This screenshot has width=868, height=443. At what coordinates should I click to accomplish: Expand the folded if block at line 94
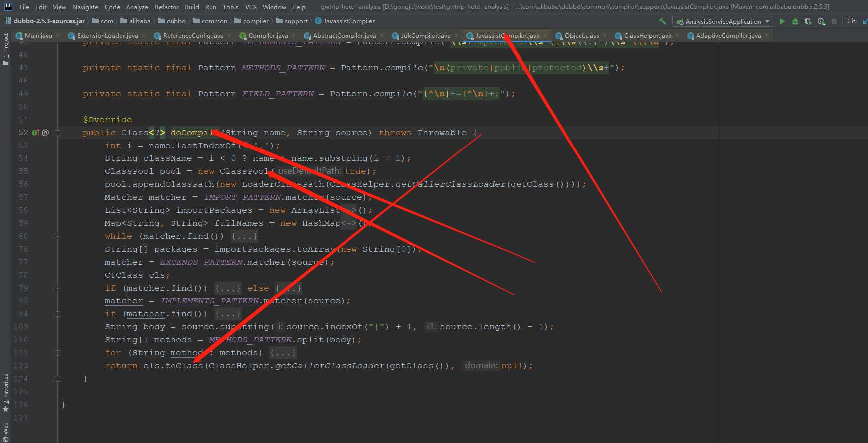pos(57,314)
